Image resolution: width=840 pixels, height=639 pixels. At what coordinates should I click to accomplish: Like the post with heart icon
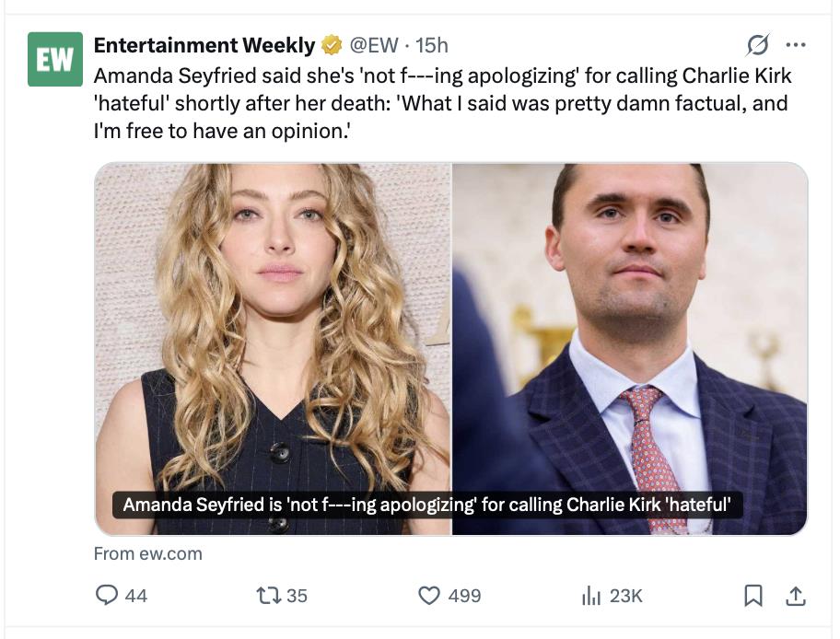pyautogui.click(x=429, y=596)
